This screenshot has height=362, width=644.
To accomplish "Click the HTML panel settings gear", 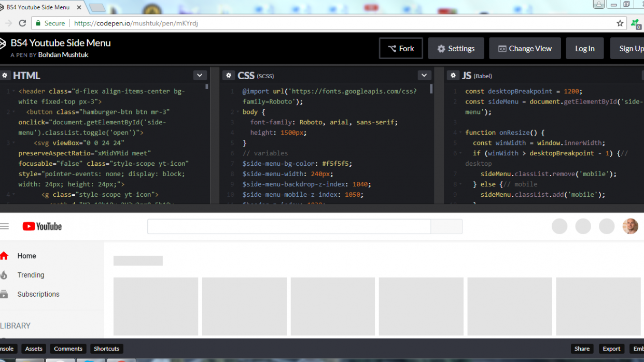I will pyautogui.click(x=5, y=76).
